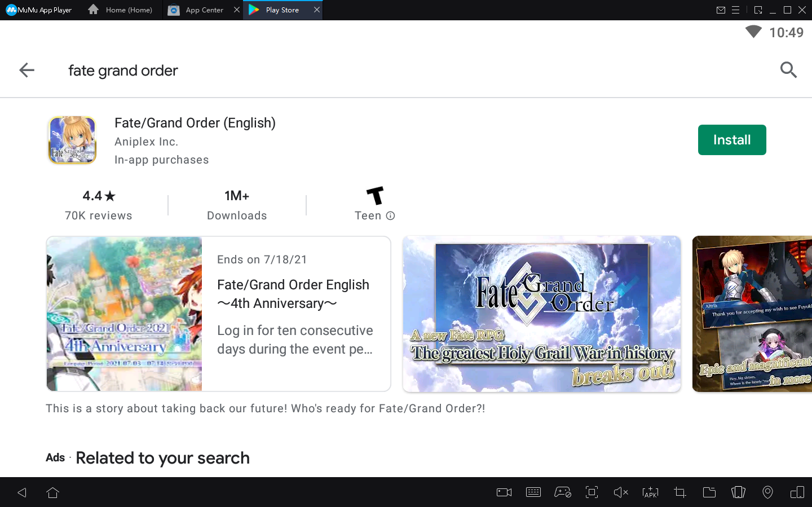The width and height of the screenshot is (812, 507).
Task: Open MuMu mail envelope icon
Action: point(721,10)
